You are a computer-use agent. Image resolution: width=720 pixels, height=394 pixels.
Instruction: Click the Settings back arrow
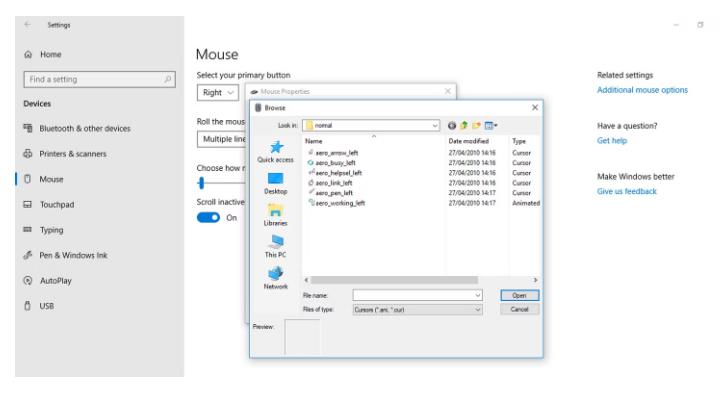click(x=28, y=25)
